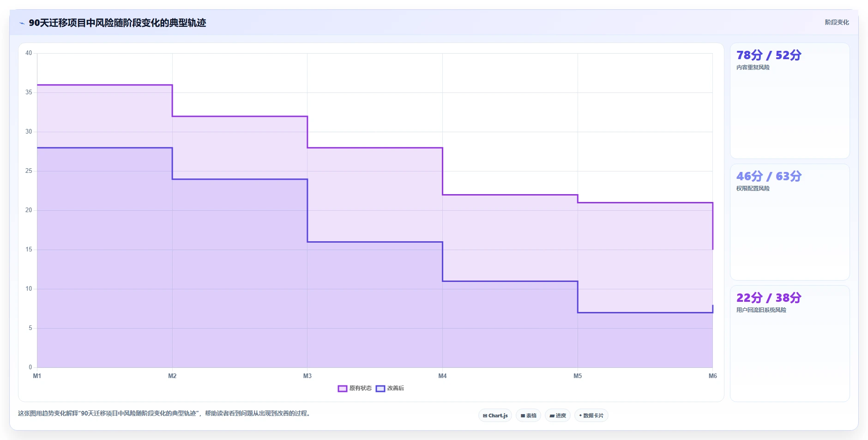Click the 阶段变化 label in the header
The height and width of the screenshot is (440, 868).
pyautogui.click(x=837, y=22)
